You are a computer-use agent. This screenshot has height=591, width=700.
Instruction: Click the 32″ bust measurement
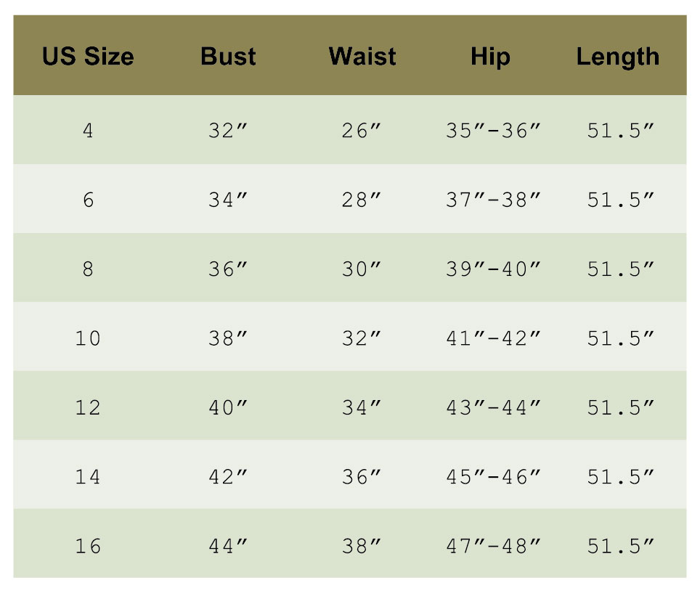(228, 131)
